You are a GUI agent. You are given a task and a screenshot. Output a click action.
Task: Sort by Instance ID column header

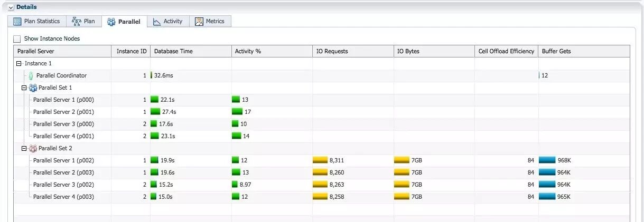pyautogui.click(x=132, y=51)
